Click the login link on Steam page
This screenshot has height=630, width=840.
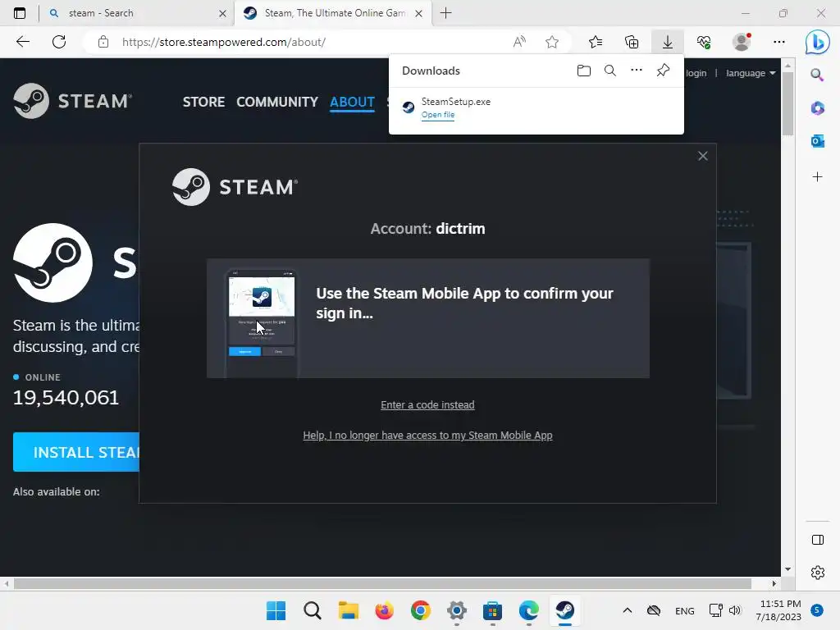pyautogui.click(x=696, y=73)
